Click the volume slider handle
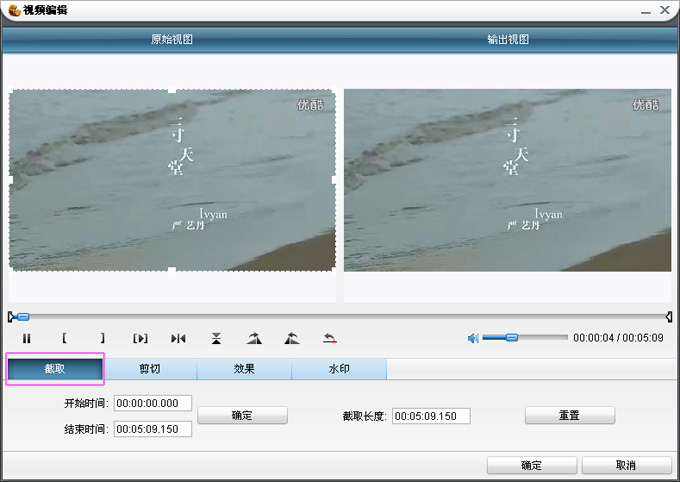This screenshot has width=680, height=482. click(511, 338)
